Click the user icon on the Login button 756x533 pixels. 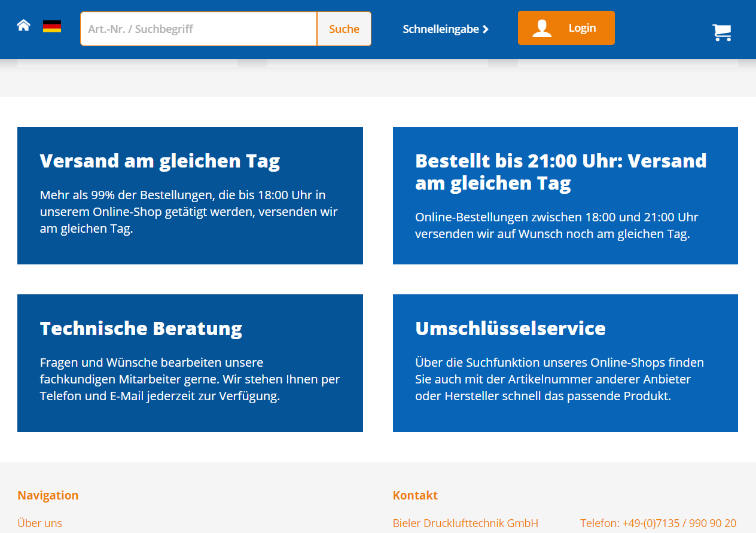(x=542, y=28)
